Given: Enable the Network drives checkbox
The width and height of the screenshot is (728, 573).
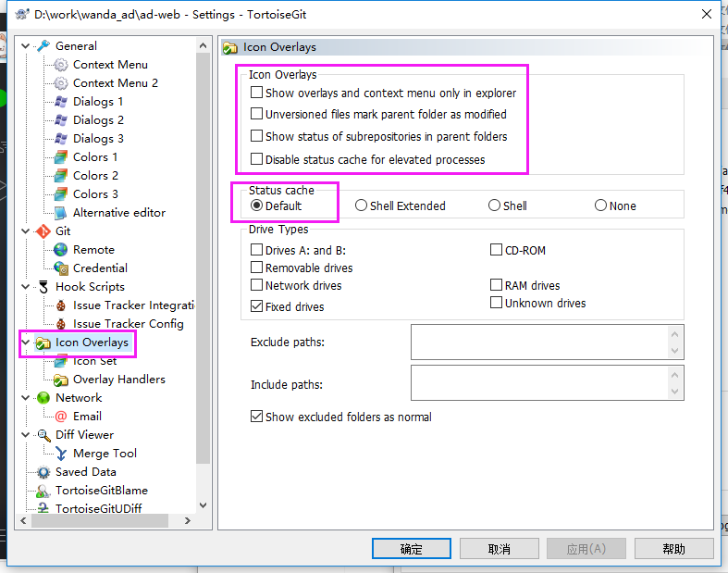Looking at the screenshot, I should tap(257, 285).
